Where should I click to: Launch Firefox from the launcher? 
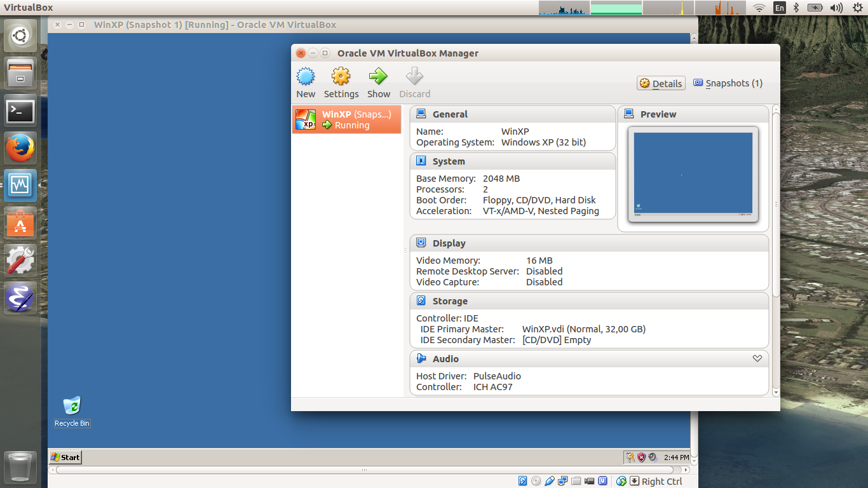(20, 148)
